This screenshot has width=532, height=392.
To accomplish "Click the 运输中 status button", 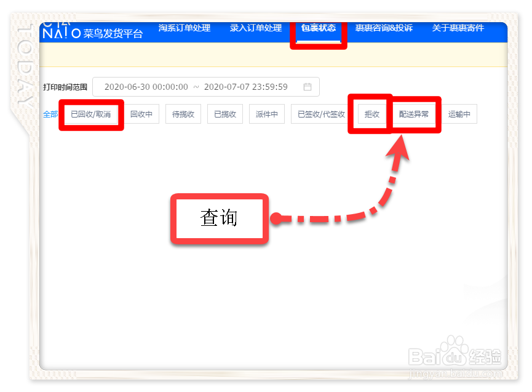I will (459, 114).
